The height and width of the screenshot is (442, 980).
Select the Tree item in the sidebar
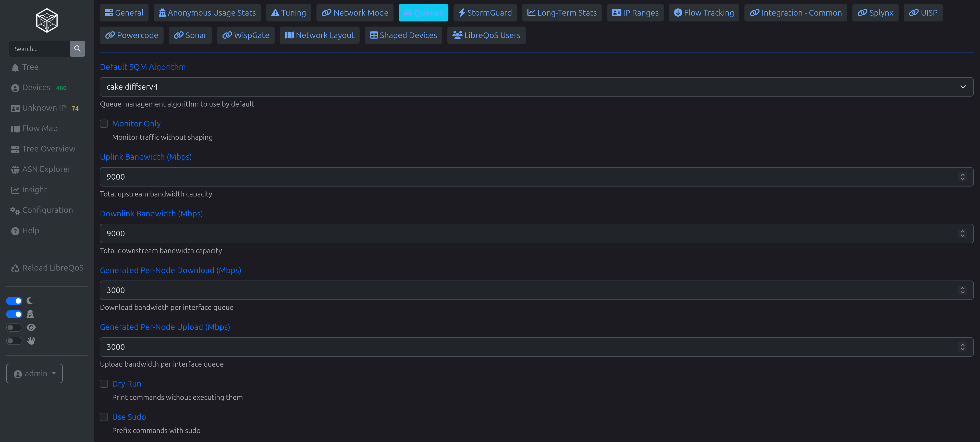30,67
